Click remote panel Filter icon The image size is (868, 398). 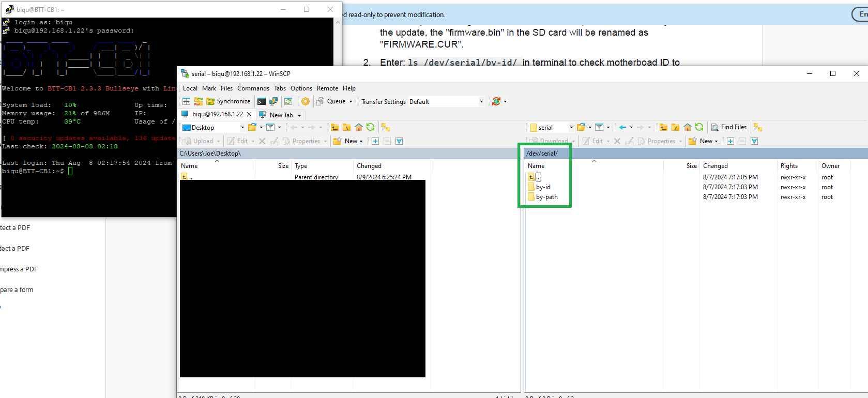(x=599, y=127)
